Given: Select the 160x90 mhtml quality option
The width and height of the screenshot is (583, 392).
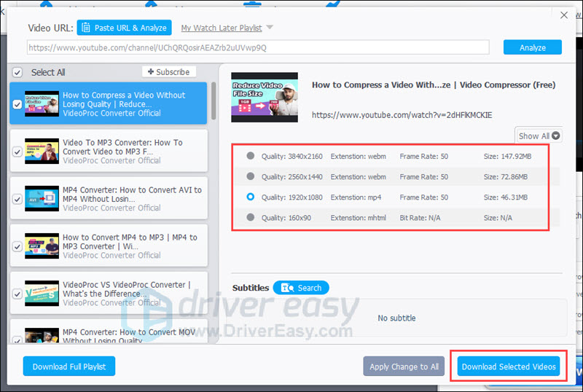Looking at the screenshot, I should 250,217.
